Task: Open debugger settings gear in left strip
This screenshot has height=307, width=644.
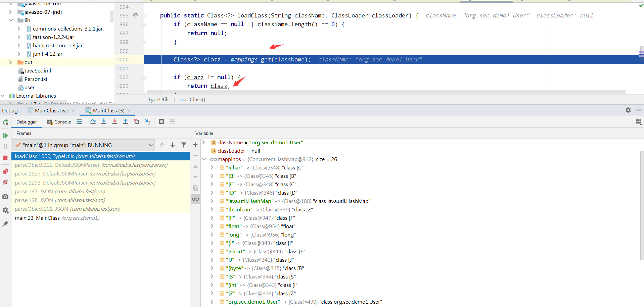Action: click(x=5, y=210)
